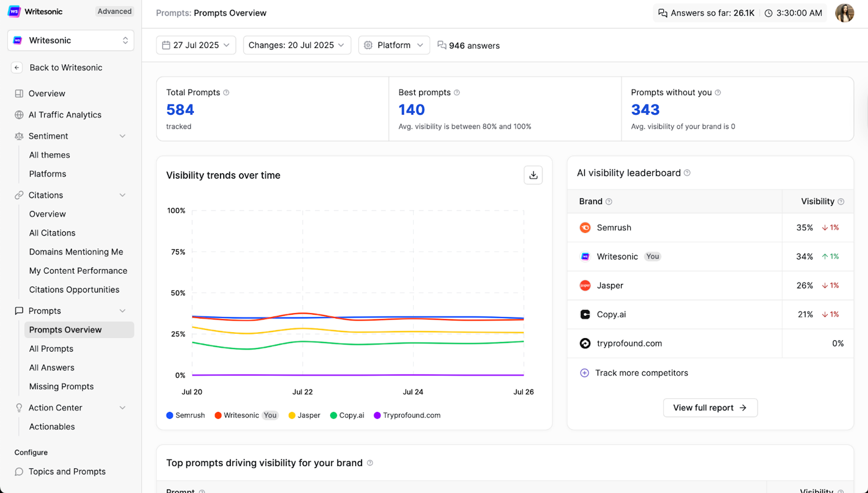Click the info icon next to Total Prompts
Screen dimensions: 868x493
click(226, 93)
